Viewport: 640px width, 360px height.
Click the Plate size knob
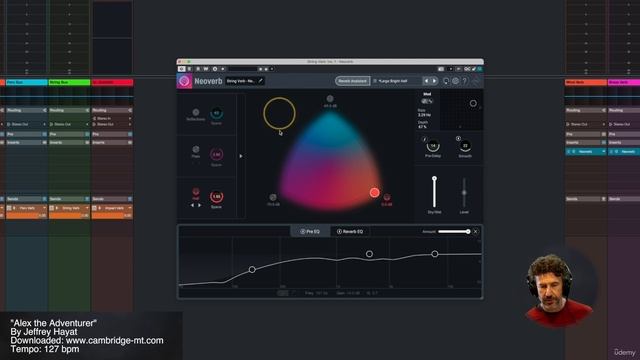216,154
